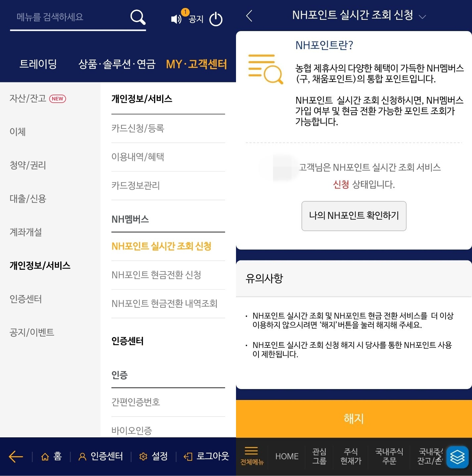This screenshot has height=476, width=472.
Task: Open NH포인트 현금전환 내역조회
Action: point(168,303)
